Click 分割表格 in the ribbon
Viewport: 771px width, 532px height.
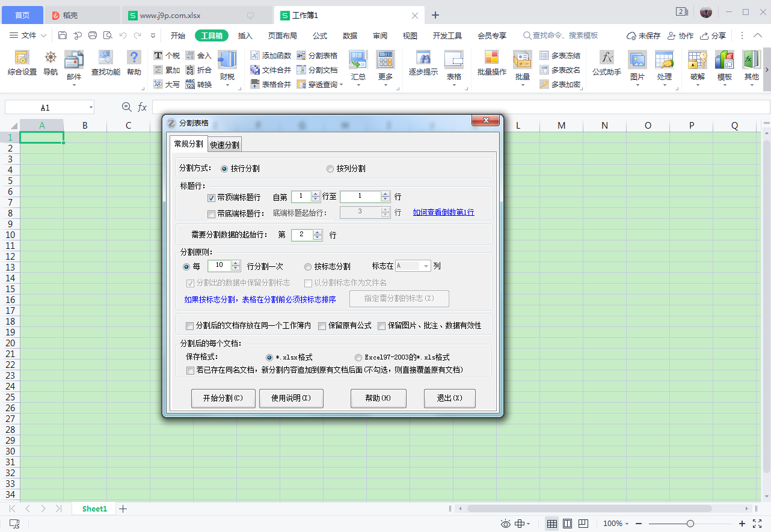tap(317, 56)
